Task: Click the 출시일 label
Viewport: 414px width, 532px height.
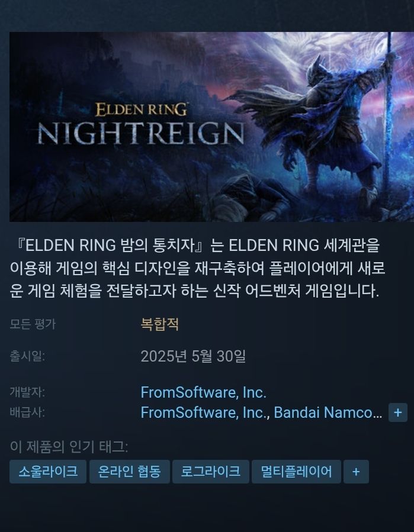Action: pos(27,356)
